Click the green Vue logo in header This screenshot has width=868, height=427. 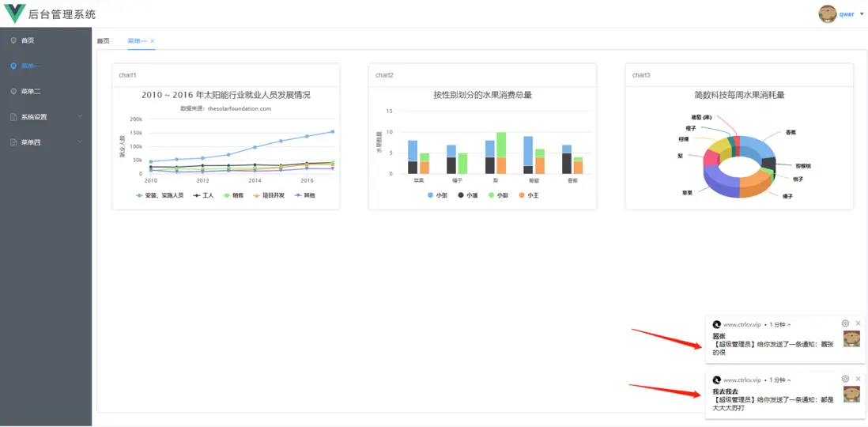pyautogui.click(x=14, y=13)
